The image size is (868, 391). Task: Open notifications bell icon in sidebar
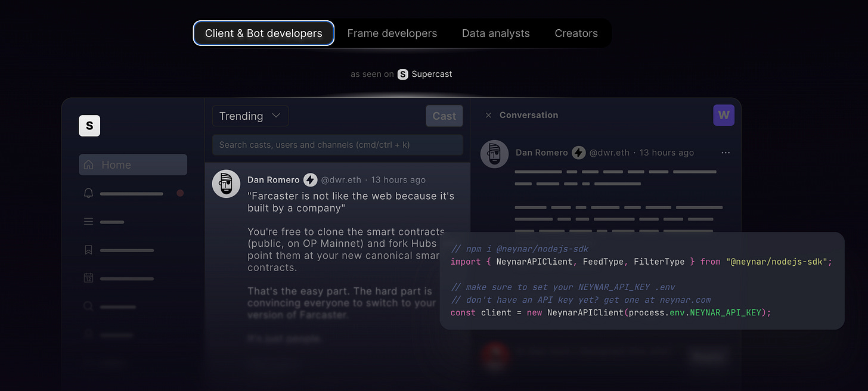click(x=89, y=193)
